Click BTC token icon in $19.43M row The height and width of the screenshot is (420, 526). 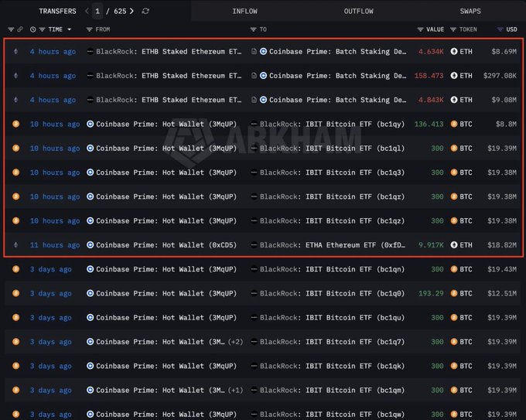pyautogui.click(x=454, y=269)
